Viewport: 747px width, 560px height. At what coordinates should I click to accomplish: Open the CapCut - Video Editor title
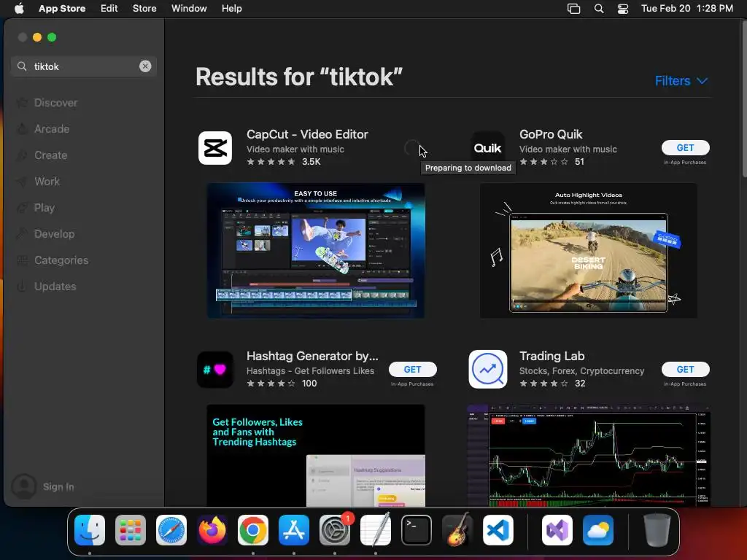click(307, 134)
